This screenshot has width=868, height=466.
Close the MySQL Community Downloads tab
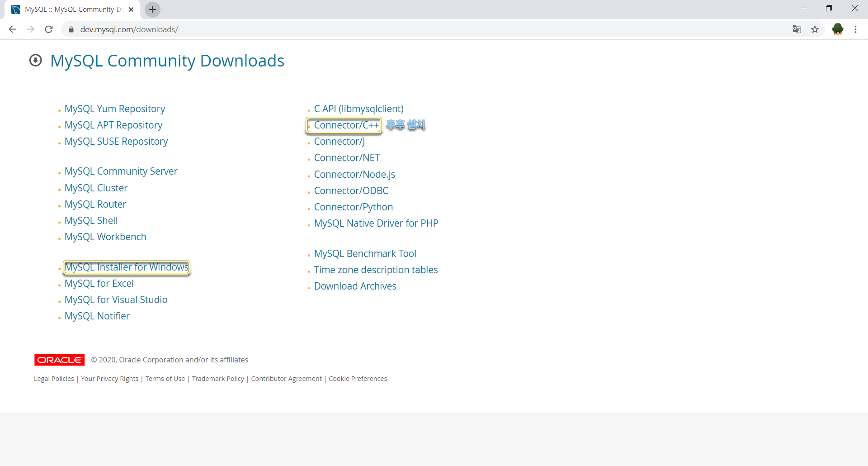pyautogui.click(x=131, y=10)
